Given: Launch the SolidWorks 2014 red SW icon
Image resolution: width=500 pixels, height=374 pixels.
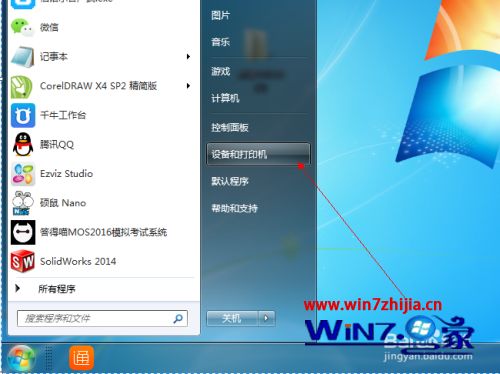Looking at the screenshot, I should (x=23, y=261).
